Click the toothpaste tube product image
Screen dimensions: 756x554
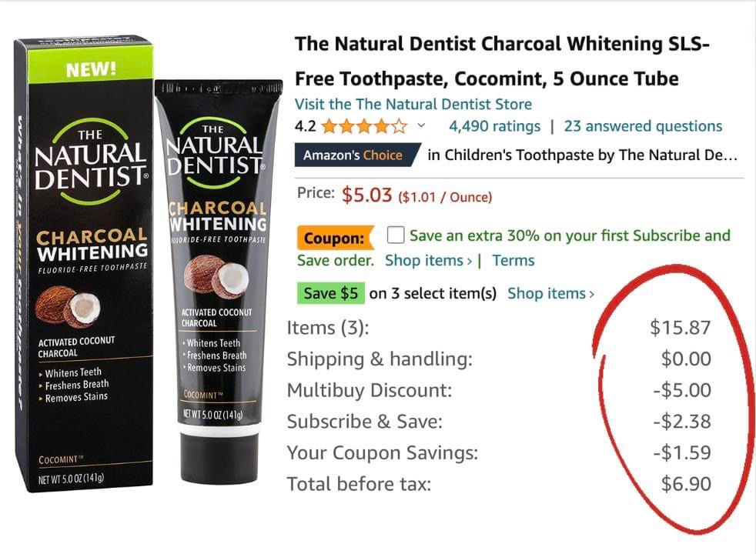click(x=219, y=281)
